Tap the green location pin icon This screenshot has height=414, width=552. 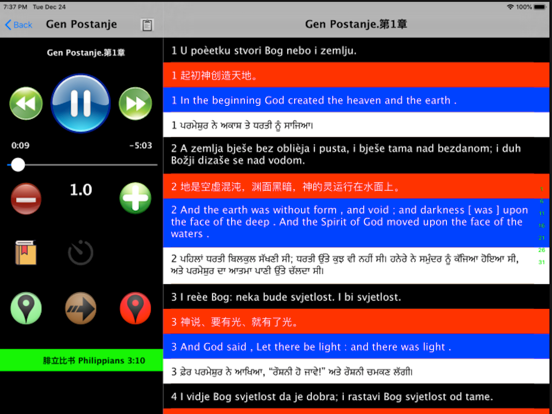[26, 308]
